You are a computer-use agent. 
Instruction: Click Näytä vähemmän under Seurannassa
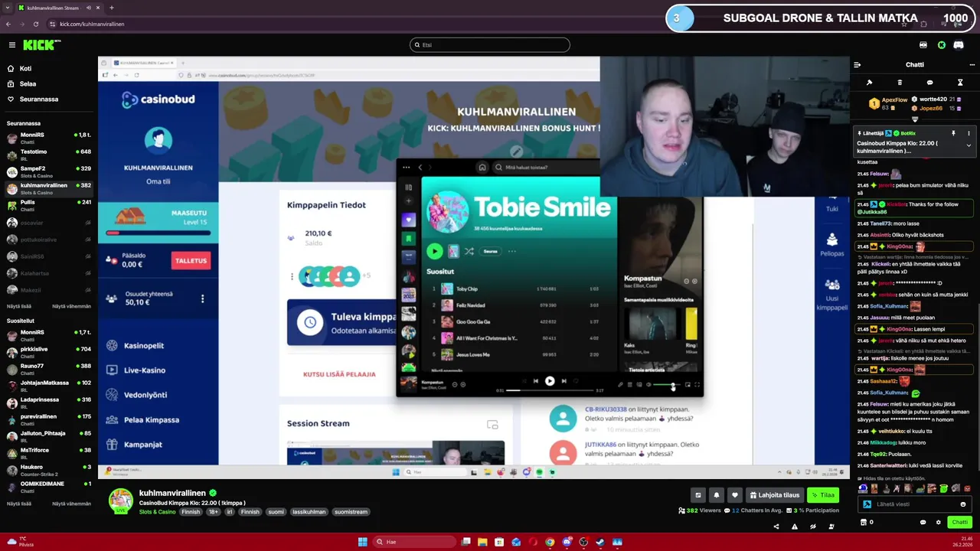(71, 306)
